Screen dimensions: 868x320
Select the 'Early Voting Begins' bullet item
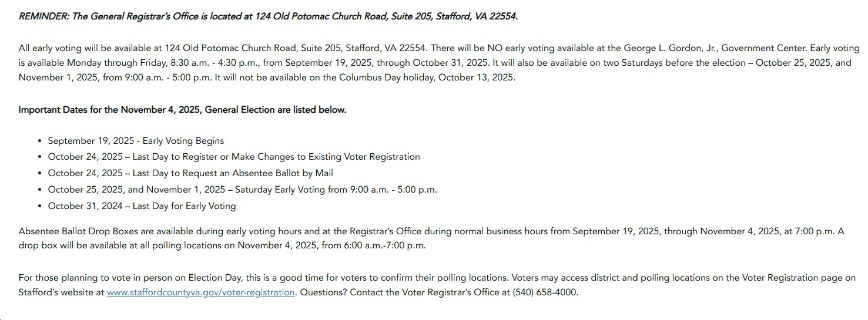136,141
